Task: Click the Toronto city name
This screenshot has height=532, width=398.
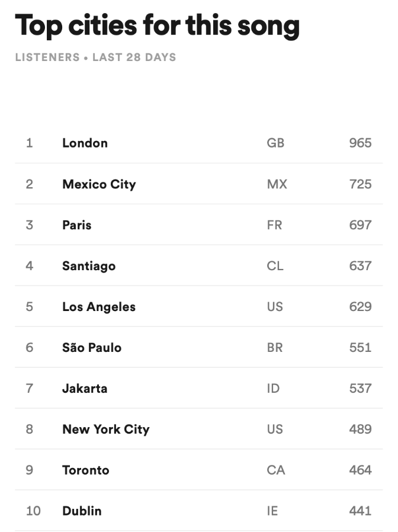Action: click(86, 470)
